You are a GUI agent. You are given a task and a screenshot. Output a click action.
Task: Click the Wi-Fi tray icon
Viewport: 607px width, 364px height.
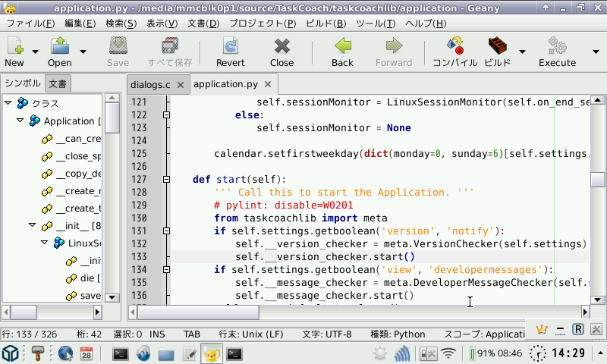448,353
